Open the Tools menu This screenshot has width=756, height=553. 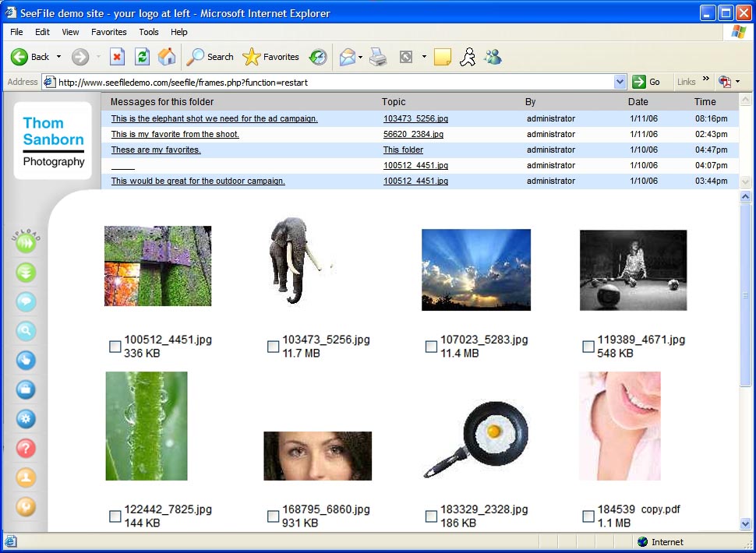tap(148, 32)
